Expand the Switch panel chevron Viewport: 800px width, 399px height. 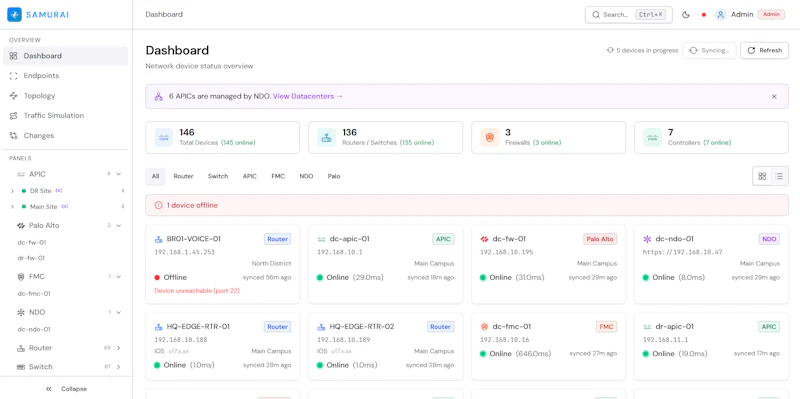[x=118, y=367]
